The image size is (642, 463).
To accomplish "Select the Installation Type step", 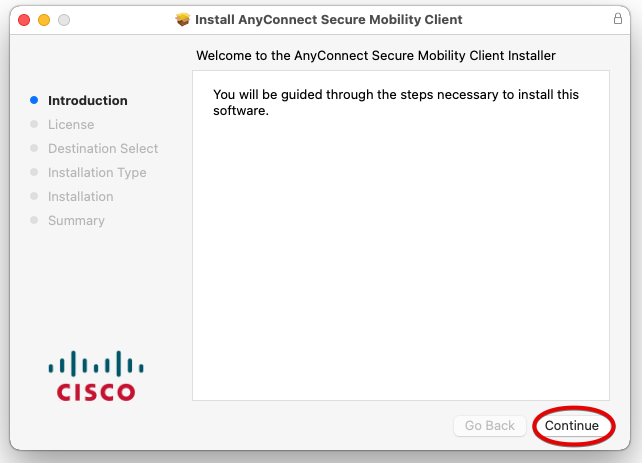I will click(x=97, y=173).
